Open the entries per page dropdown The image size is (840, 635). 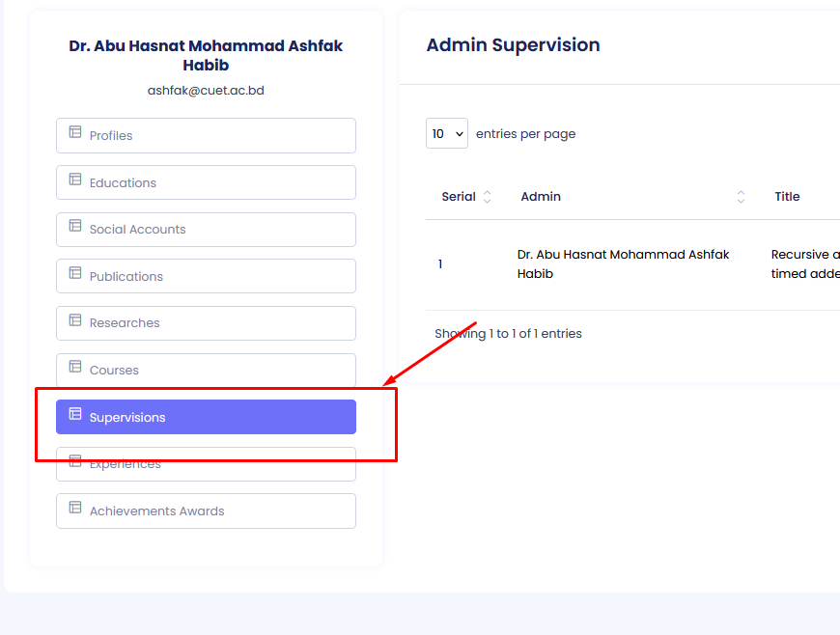[447, 133]
